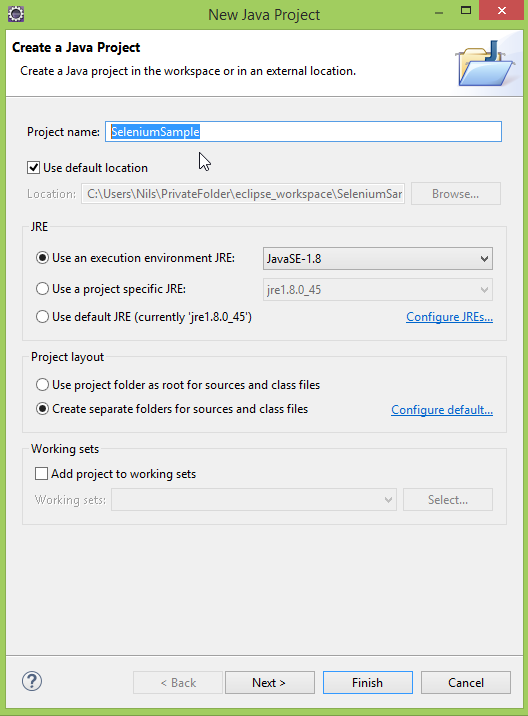Click the Eclipse icon in title bar
The height and width of the screenshot is (716, 528).
pyautogui.click(x=16, y=14)
